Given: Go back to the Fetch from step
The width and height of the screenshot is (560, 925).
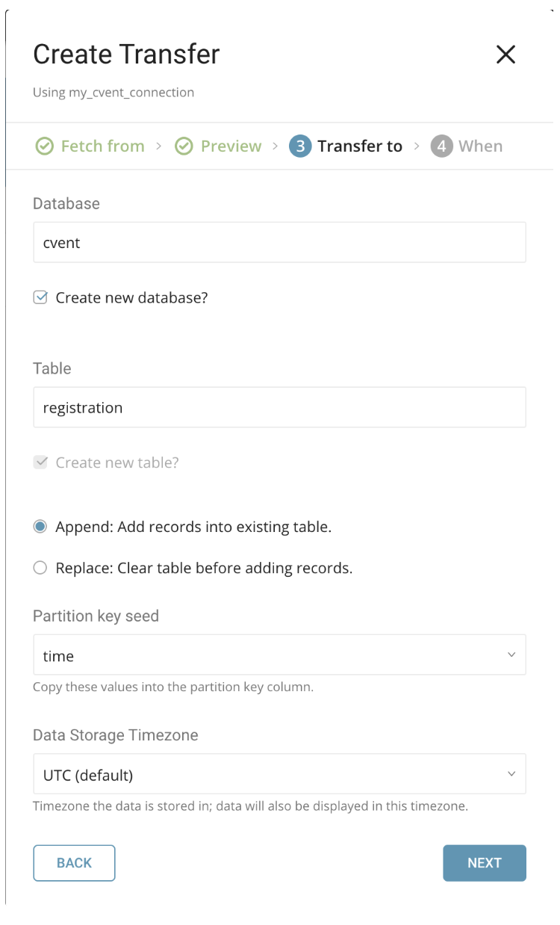Looking at the screenshot, I should 102,146.
